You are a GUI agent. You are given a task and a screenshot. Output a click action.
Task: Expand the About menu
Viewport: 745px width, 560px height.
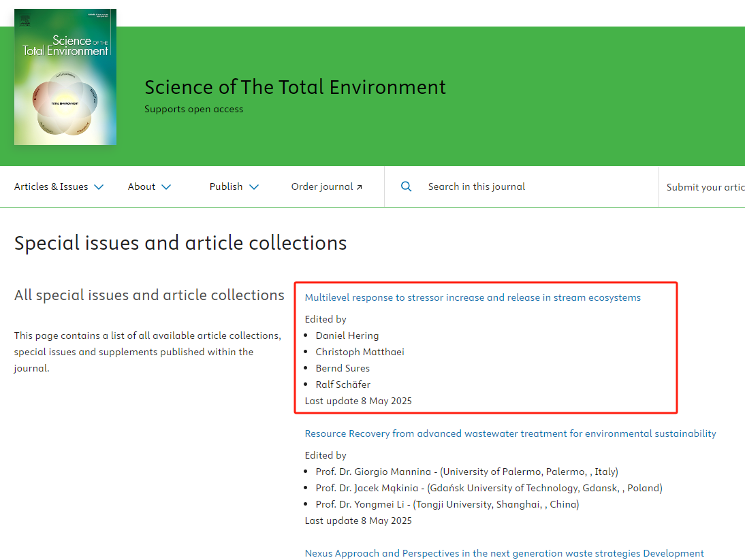(149, 186)
